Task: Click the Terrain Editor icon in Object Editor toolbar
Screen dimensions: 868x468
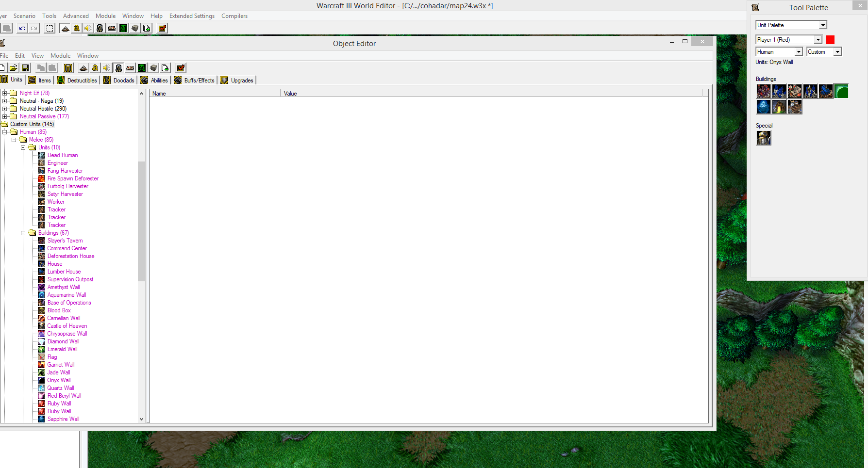Action: coord(83,68)
